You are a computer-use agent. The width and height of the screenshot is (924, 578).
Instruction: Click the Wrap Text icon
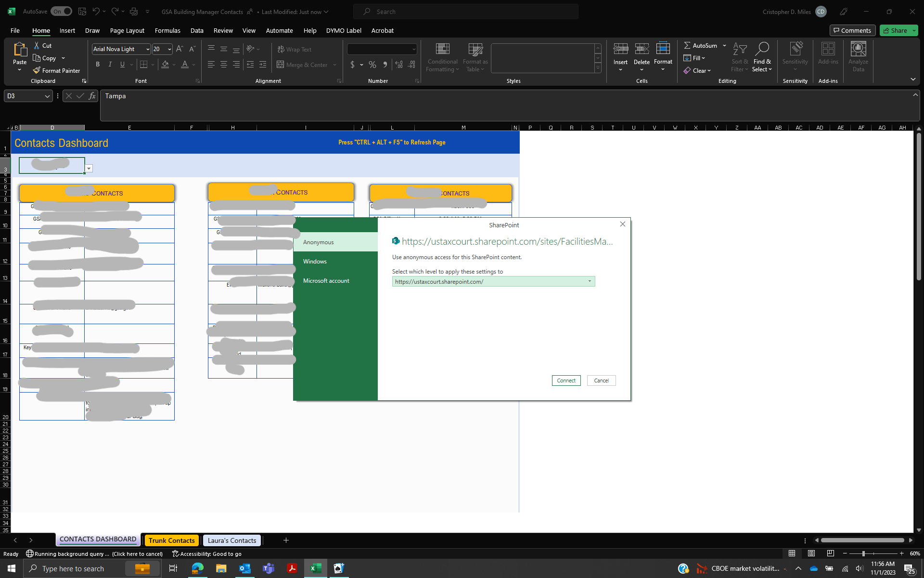point(281,49)
